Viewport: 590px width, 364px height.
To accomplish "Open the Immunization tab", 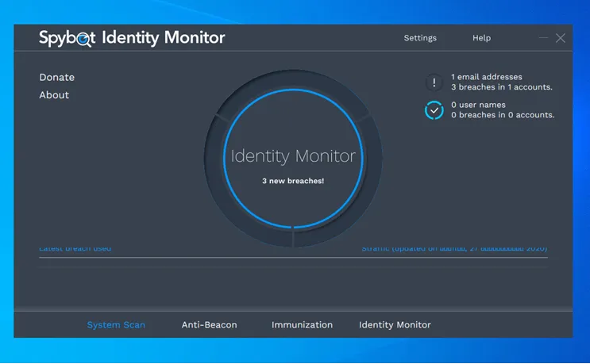I will coord(302,325).
